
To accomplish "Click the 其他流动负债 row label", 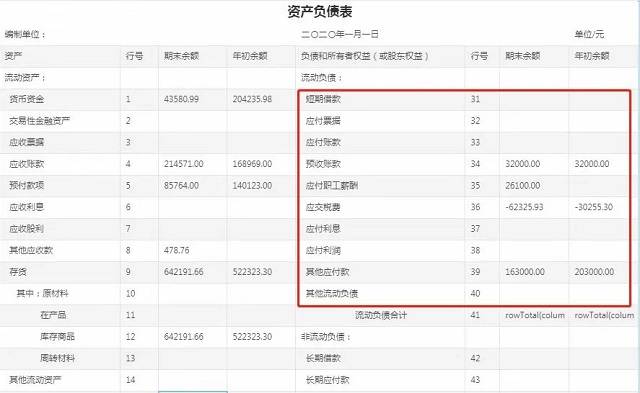I will click(x=332, y=294).
